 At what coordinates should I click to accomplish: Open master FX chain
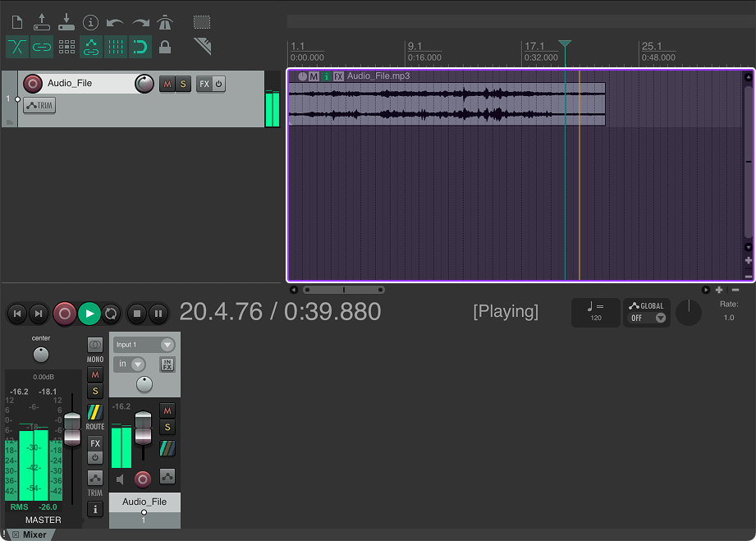[x=95, y=443]
